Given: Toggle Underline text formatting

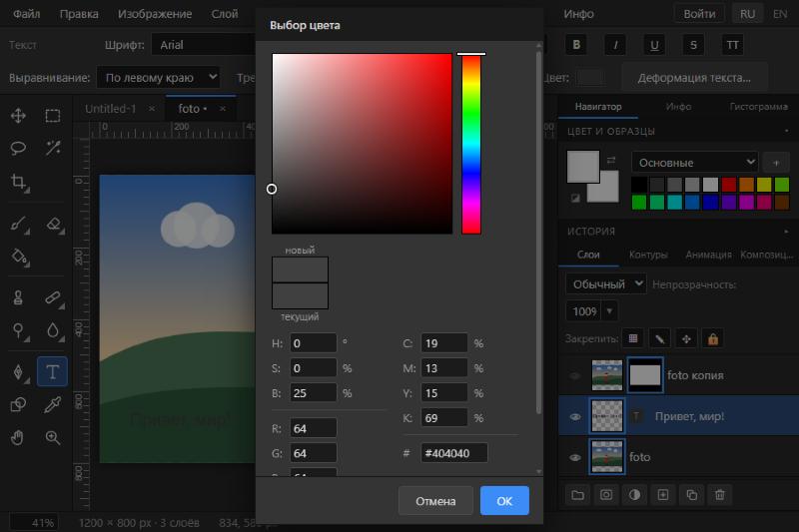Looking at the screenshot, I should point(654,45).
